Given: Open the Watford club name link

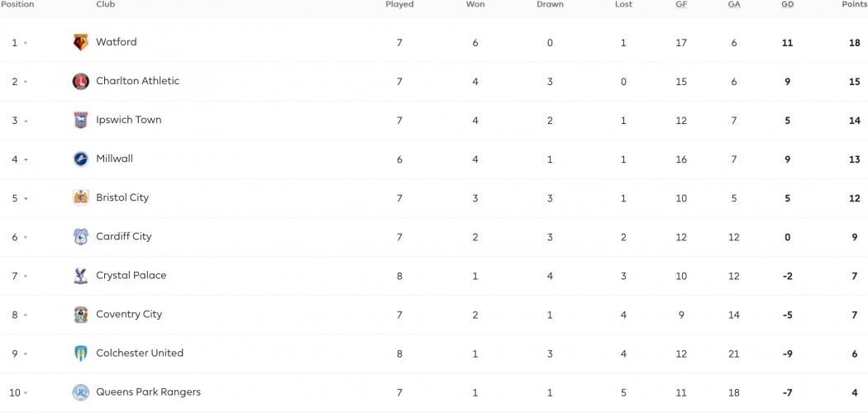Looking at the screenshot, I should point(117,42).
